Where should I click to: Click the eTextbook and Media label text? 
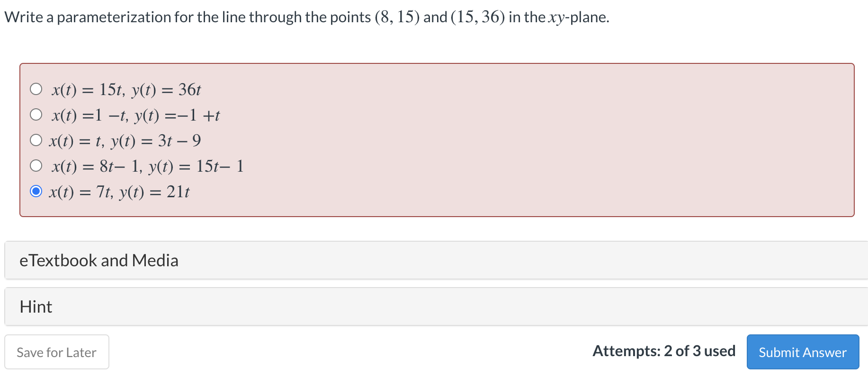99,260
